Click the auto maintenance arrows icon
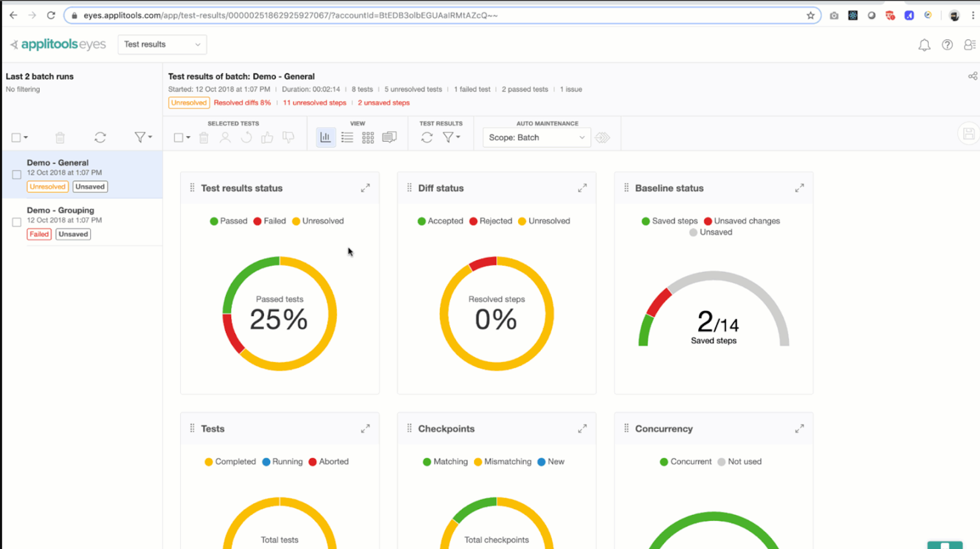The width and height of the screenshot is (980, 549). coord(603,138)
